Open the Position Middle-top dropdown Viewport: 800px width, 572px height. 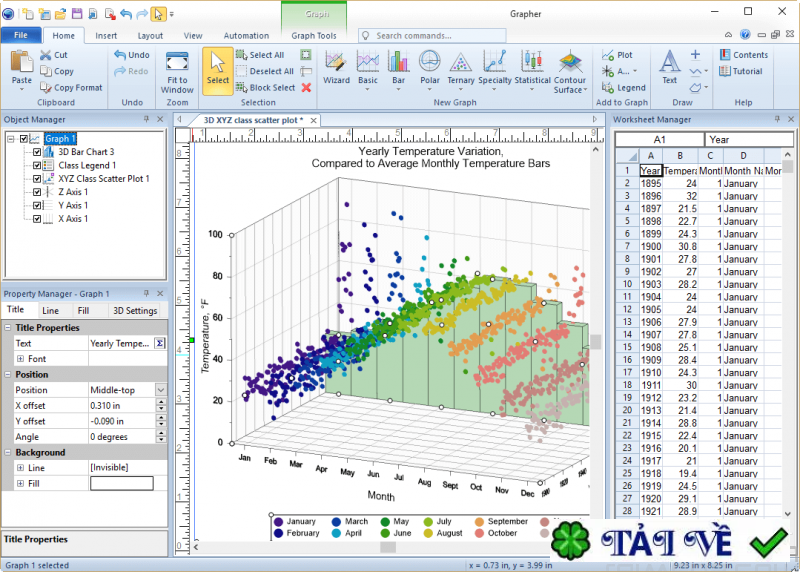pyautogui.click(x=161, y=390)
